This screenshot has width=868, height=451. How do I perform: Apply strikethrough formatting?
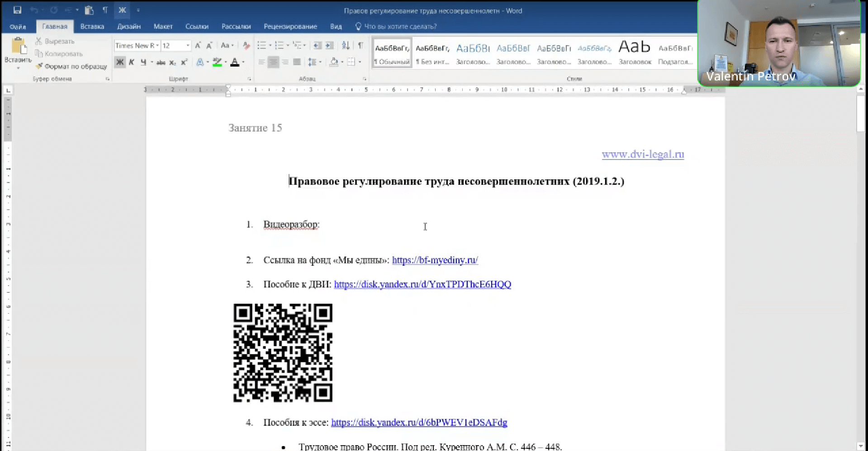pyautogui.click(x=161, y=62)
